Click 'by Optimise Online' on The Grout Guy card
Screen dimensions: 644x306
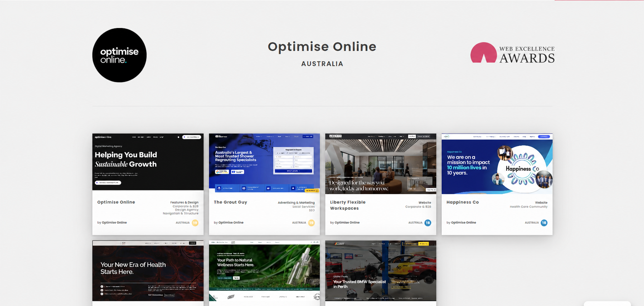(228, 223)
